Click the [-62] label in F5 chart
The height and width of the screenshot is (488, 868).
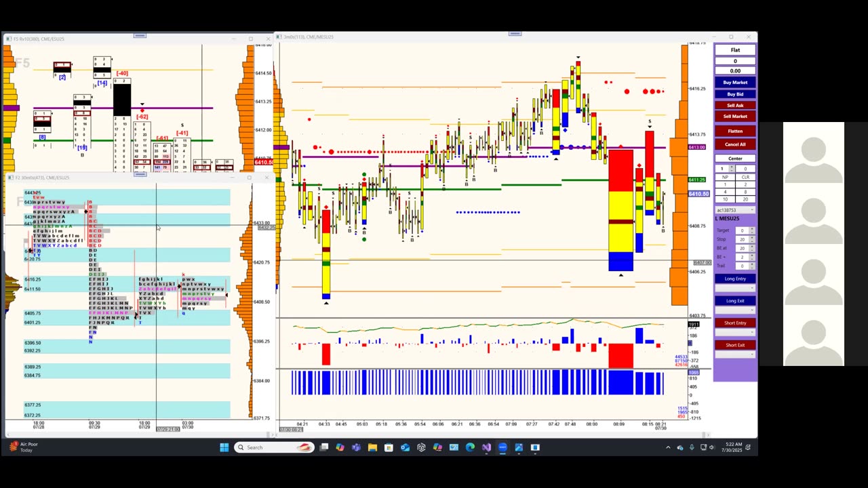click(x=142, y=117)
